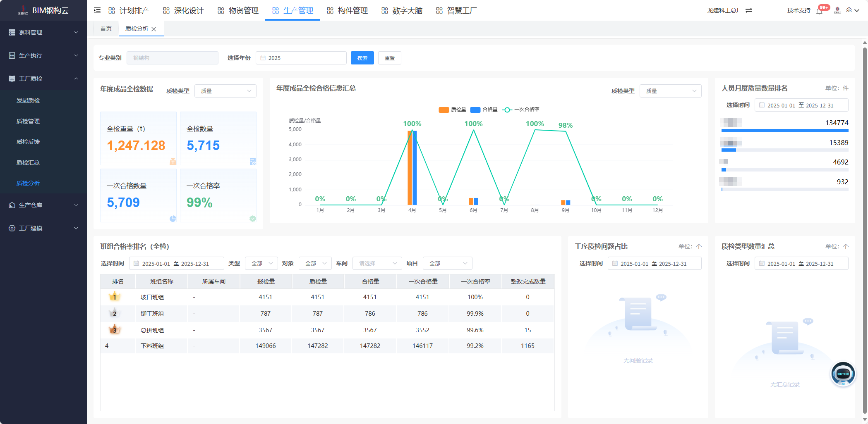
Task: Click the 134774 ranking progress bar
Action: (x=785, y=131)
